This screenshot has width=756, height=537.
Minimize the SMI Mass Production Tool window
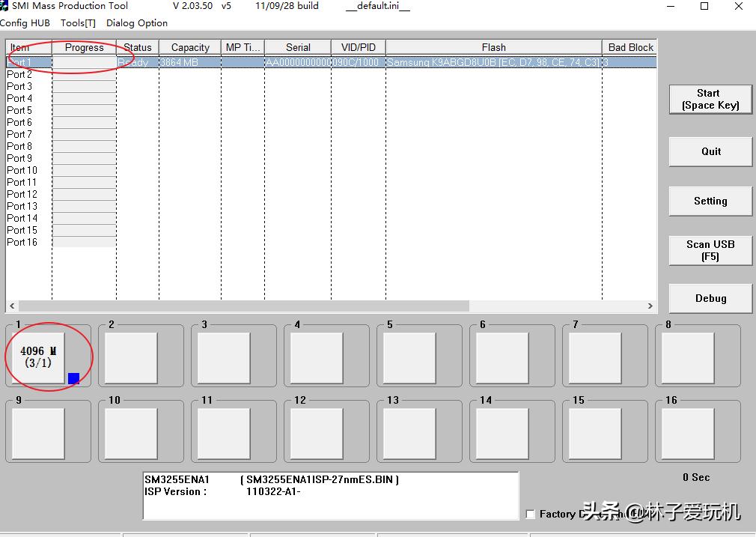671,6
